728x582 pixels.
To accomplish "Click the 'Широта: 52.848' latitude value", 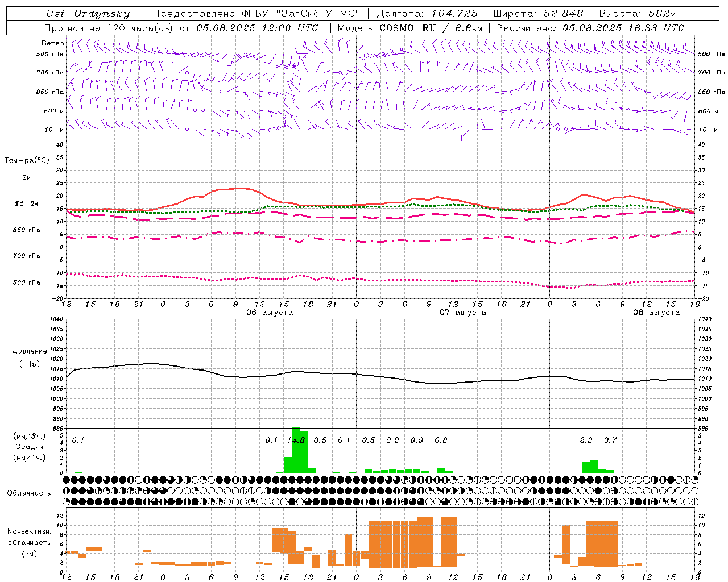I will [x=538, y=14].
